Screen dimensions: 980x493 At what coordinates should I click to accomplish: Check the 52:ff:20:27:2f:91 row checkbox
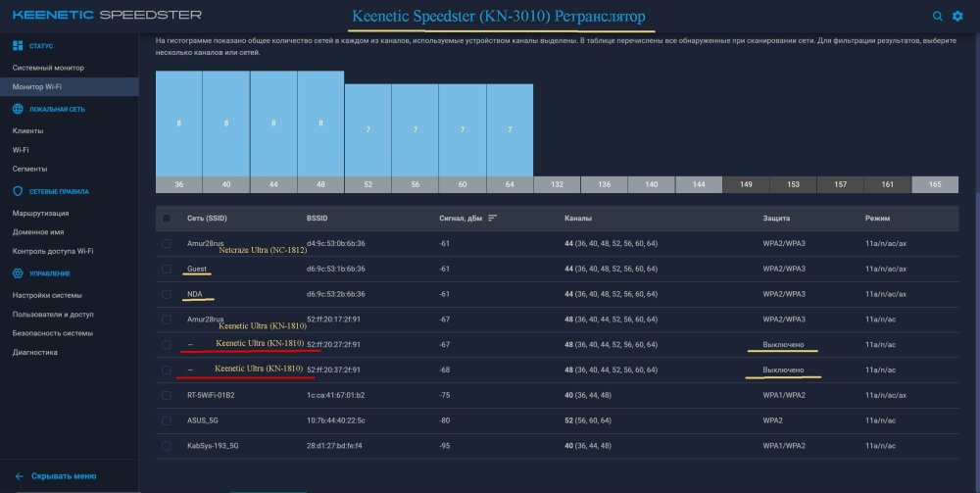click(167, 344)
